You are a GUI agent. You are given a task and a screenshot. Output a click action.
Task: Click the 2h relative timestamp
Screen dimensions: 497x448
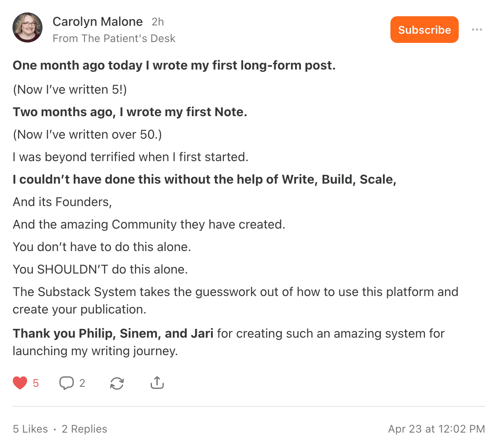pos(158,22)
